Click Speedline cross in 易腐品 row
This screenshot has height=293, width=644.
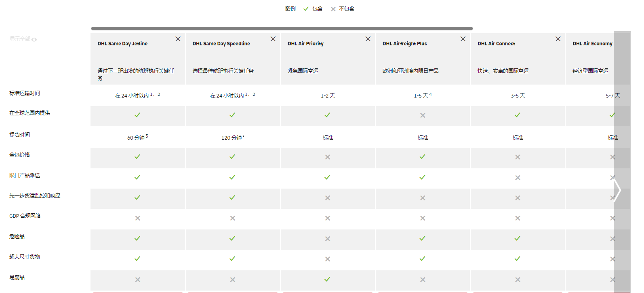click(x=233, y=280)
